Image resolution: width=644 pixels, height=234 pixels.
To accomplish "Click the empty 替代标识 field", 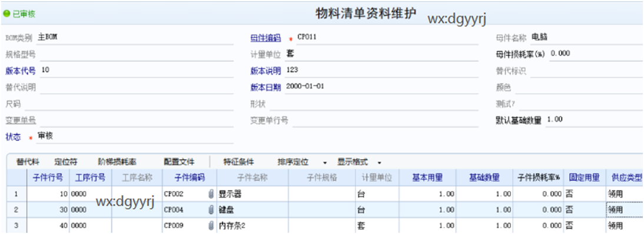I will [x=586, y=71].
